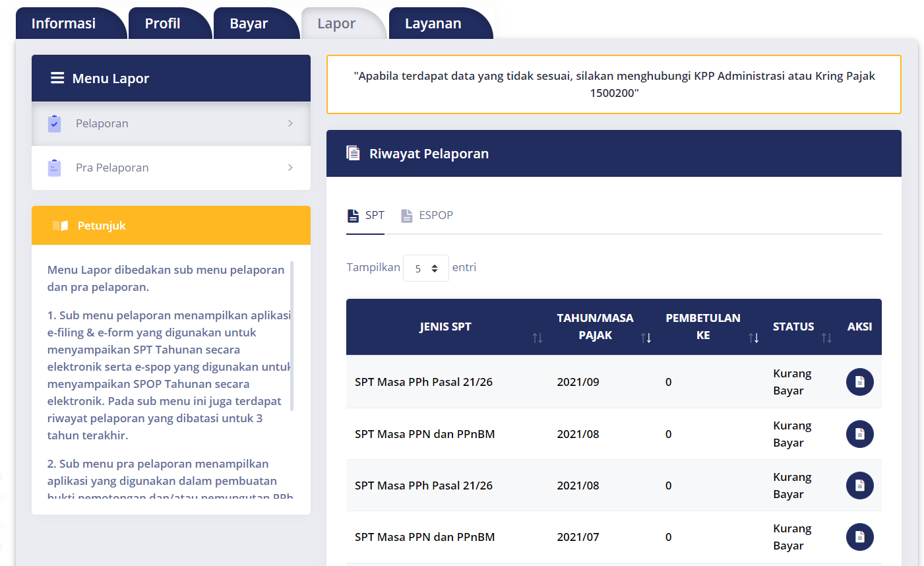Viewport: 924px width, 566px height.
Task: Sort table by Tahun/Masa Pajak column
Action: click(x=646, y=338)
